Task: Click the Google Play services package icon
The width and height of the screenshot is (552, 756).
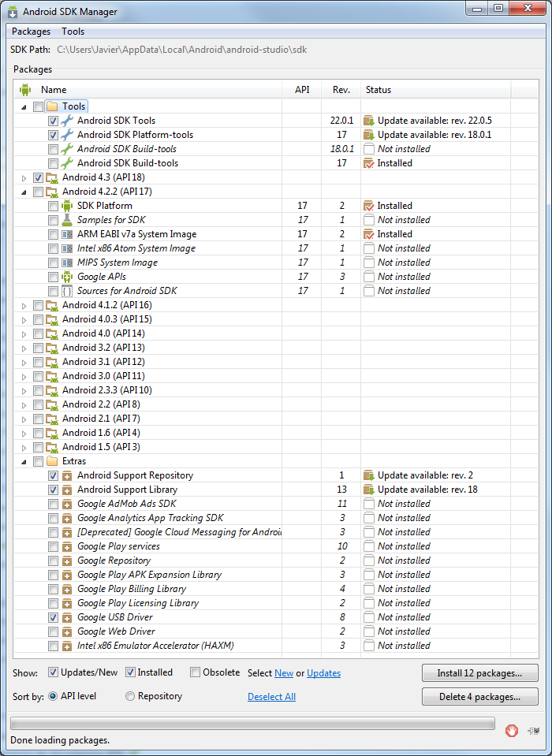Action: coord(67,547)
